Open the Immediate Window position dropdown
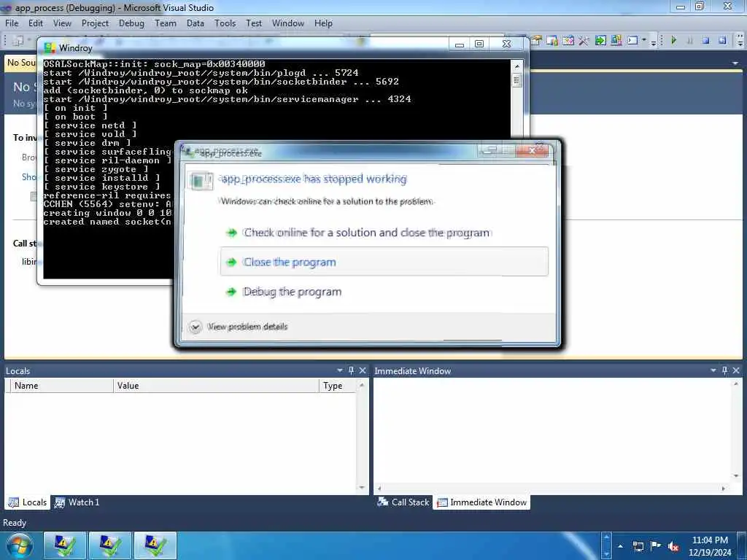Screen dimensions: 747x560 pyautogui.click(x=713, y=370)
